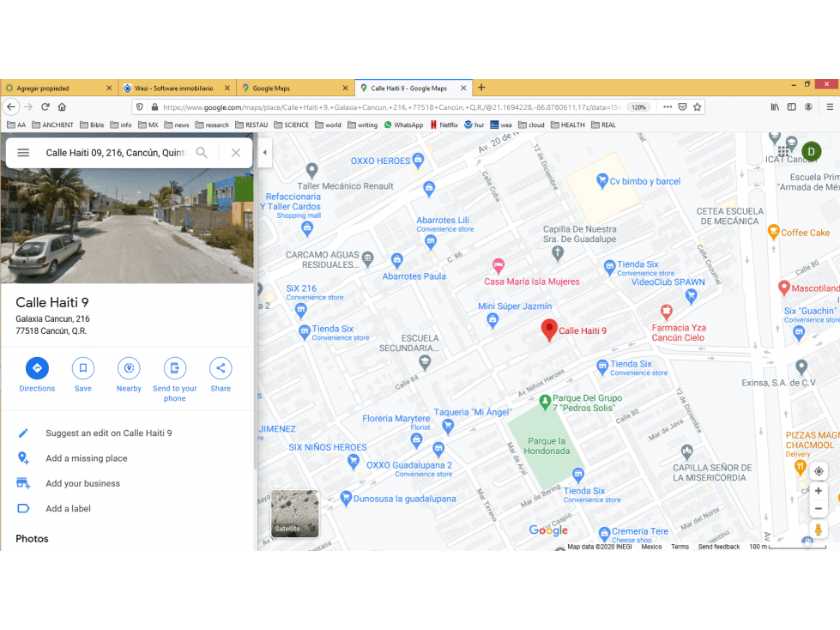Switch to Agregar propiedad tab

[x=59, y=88]
